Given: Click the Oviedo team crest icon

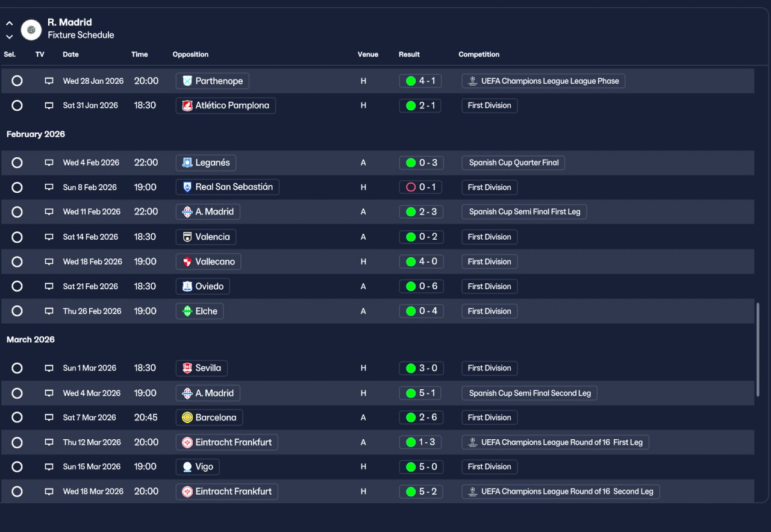Looking at the screenshot, I should [x=187, y=286].
